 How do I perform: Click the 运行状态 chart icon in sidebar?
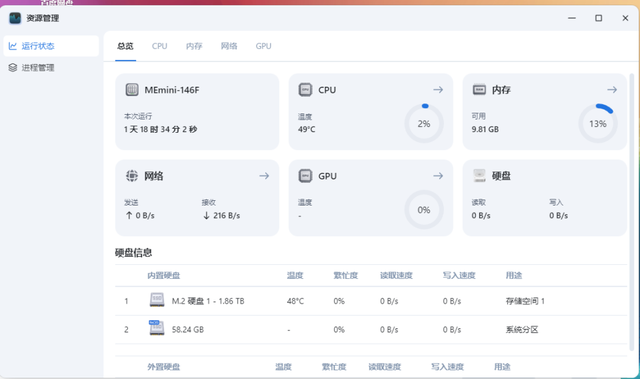(13, 46)
